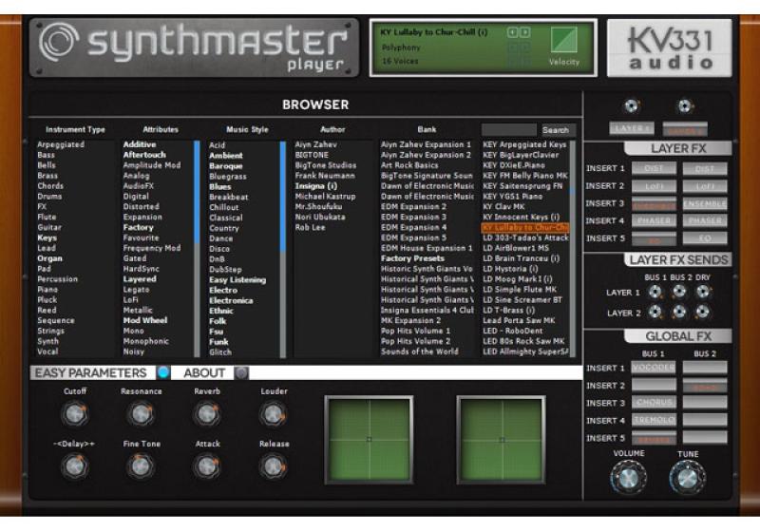Toggle the Vocoder effect on Global Insert 1

point(654,368)
